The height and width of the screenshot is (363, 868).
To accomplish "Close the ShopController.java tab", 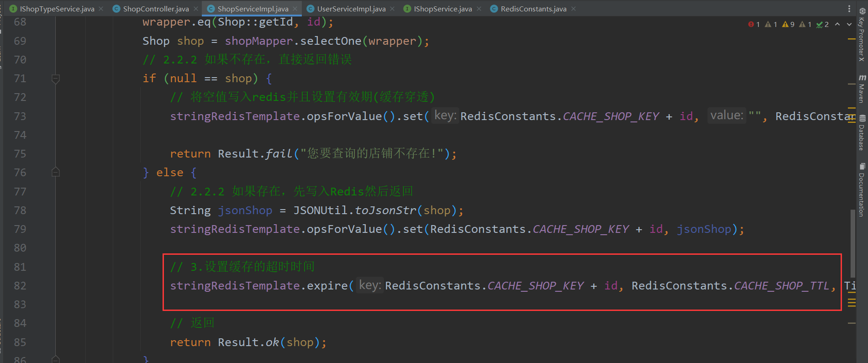I will 196,9.
